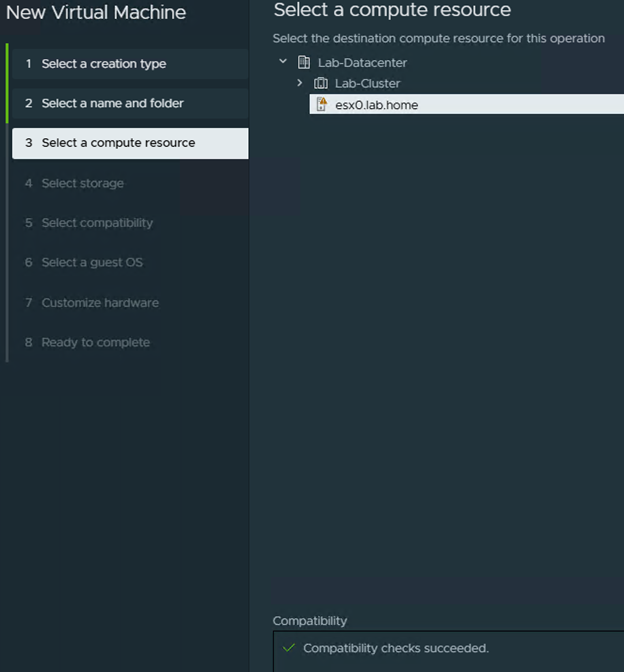Return to step 2, Select a name and folder
The image size is (624, 672).
pyautogui.click(x=112, y=103)
